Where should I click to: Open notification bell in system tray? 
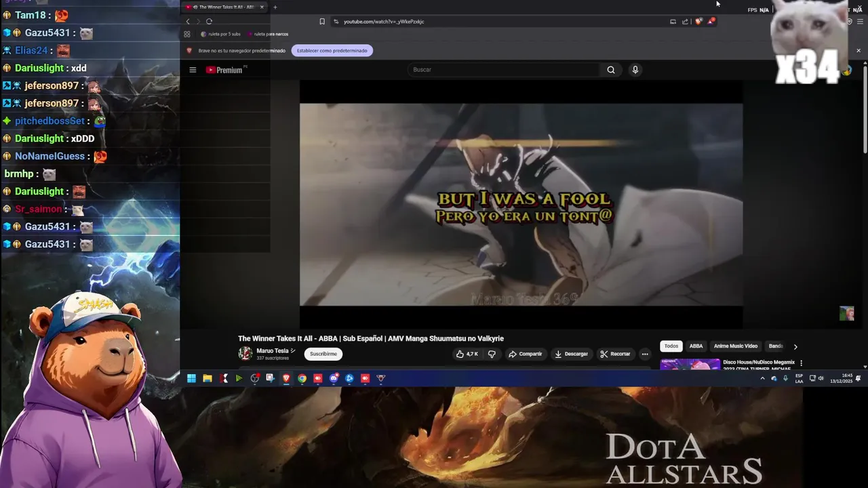coord(858,378)
